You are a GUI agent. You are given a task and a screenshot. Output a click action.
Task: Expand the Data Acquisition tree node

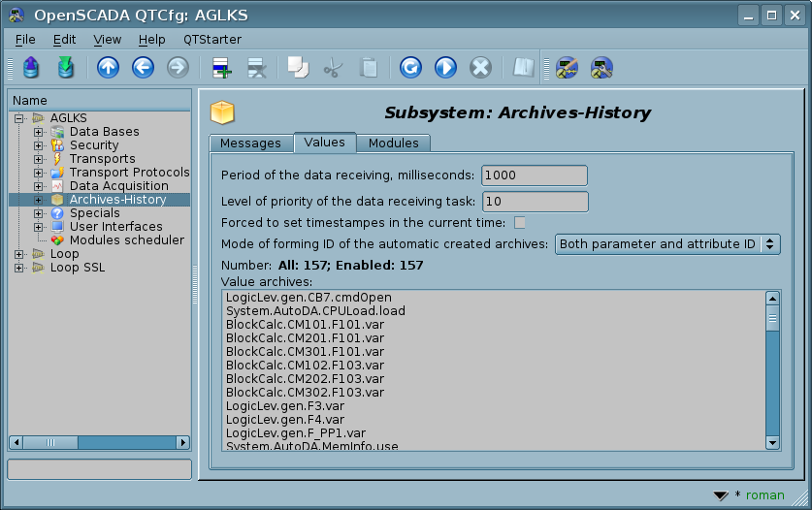click(x=39, y=186)
